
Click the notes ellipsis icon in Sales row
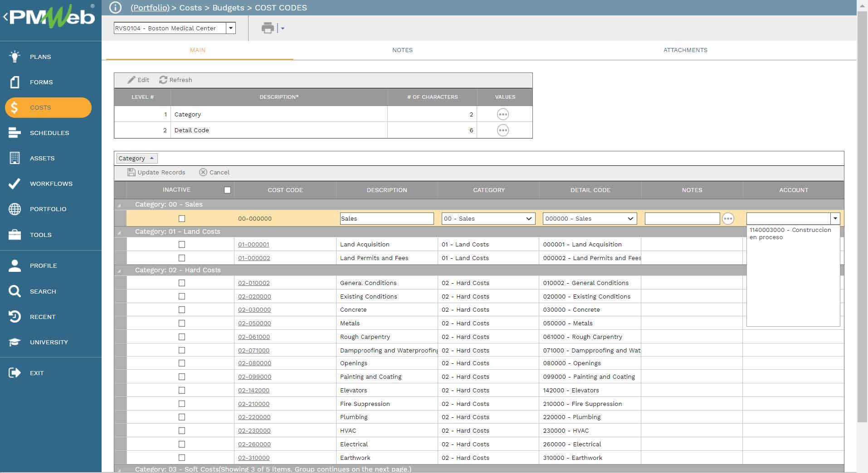point(728,219)
